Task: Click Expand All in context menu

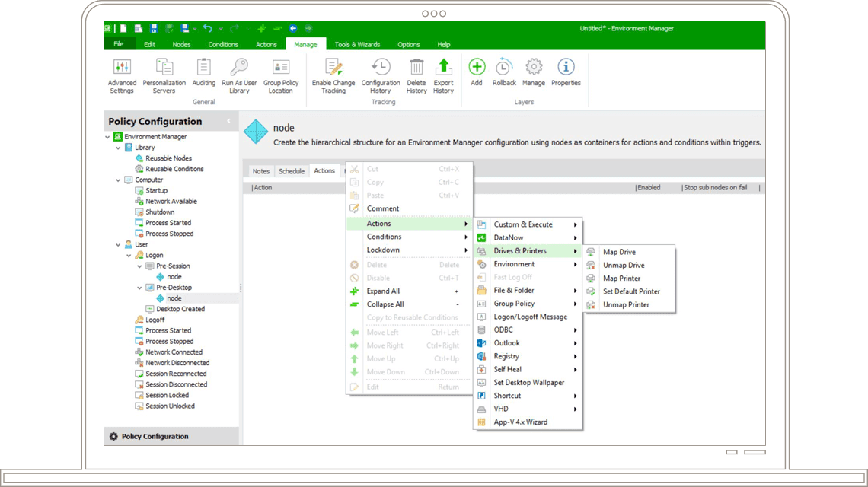Action: click(x=410, y=291)
